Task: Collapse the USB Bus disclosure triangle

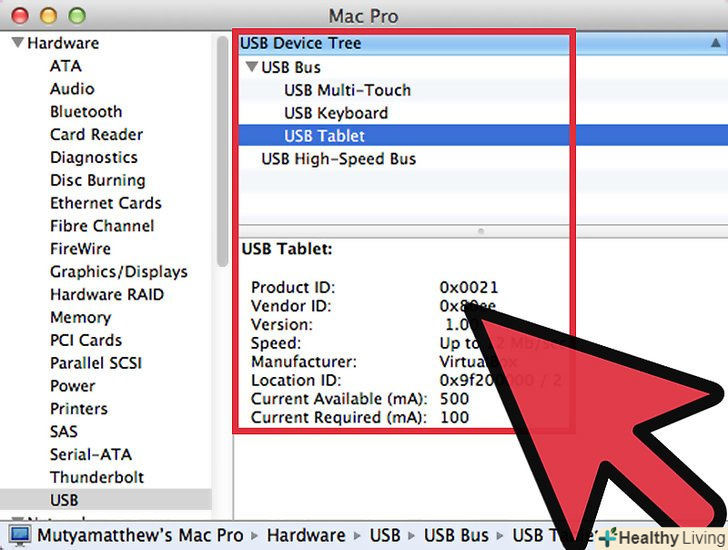Action: (x=252, y=67)
